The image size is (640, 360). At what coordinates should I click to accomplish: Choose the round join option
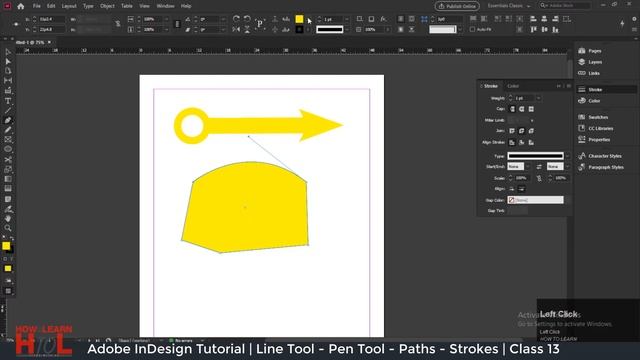pyautogui.click(x=521, y=131)
